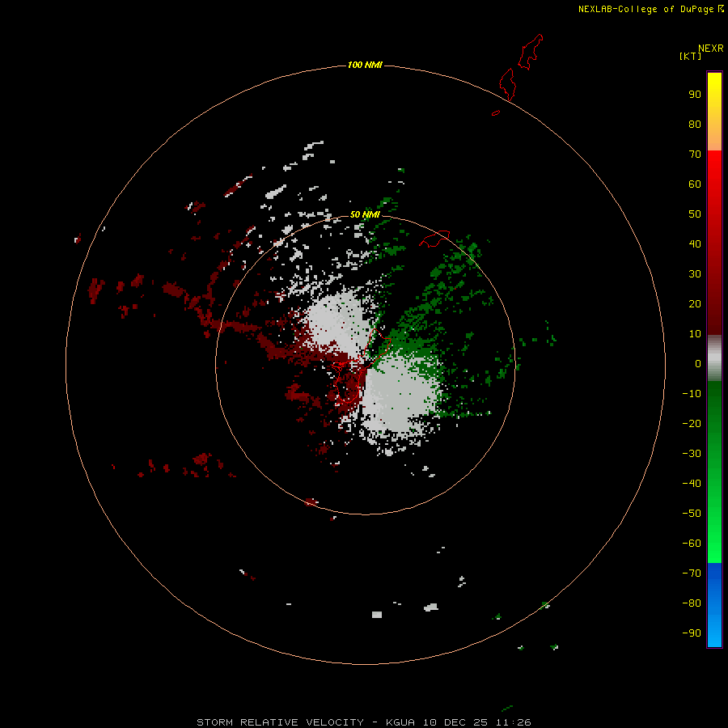Click the 50 value on the velocity scale
Viewport: 728px width, 728px height.
tap(695, 214)
